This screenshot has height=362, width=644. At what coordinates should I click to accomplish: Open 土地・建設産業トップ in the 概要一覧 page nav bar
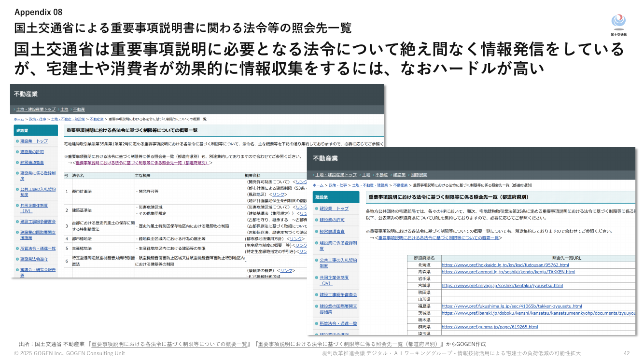click(37, 110)
